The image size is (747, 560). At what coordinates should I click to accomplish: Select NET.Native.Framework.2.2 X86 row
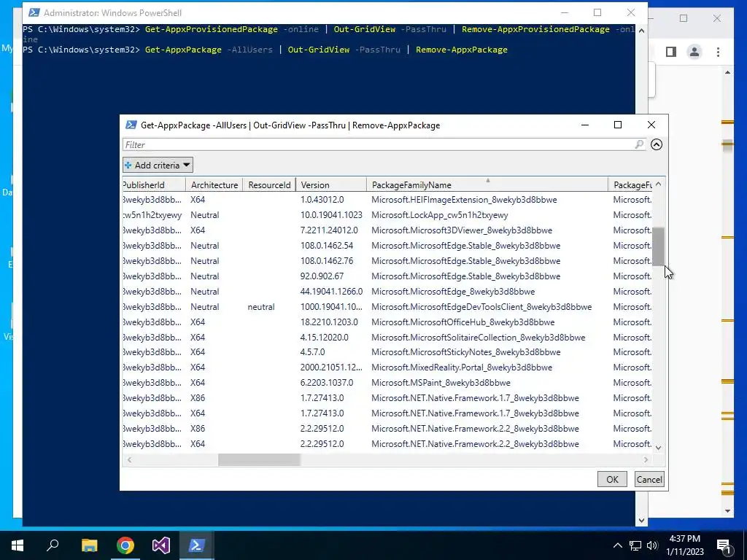coord(387,428)
